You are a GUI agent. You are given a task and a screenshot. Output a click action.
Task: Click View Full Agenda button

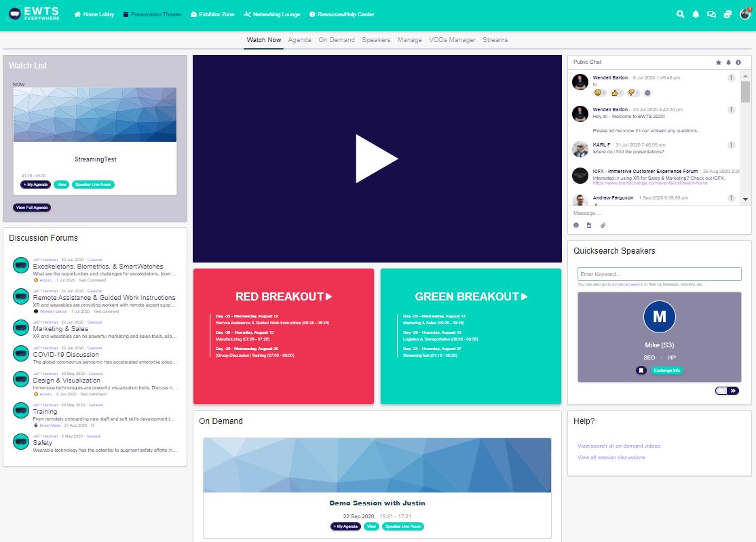(x=32, y=208)
